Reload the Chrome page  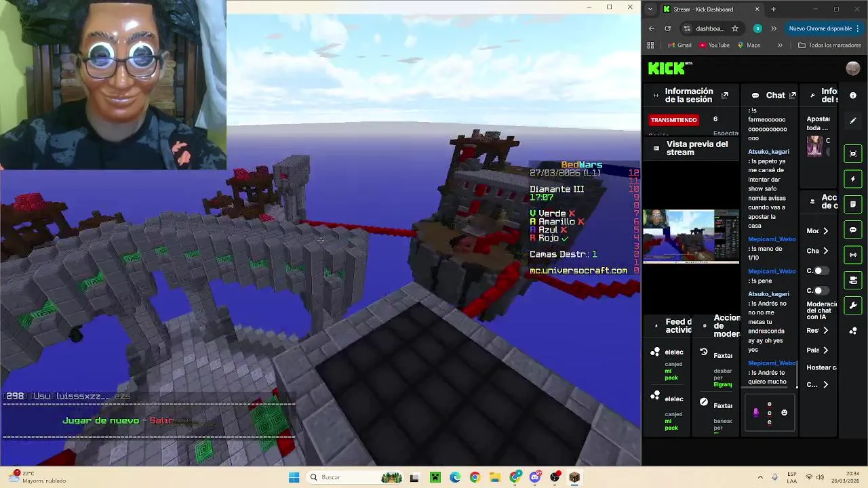pos(668,28)
